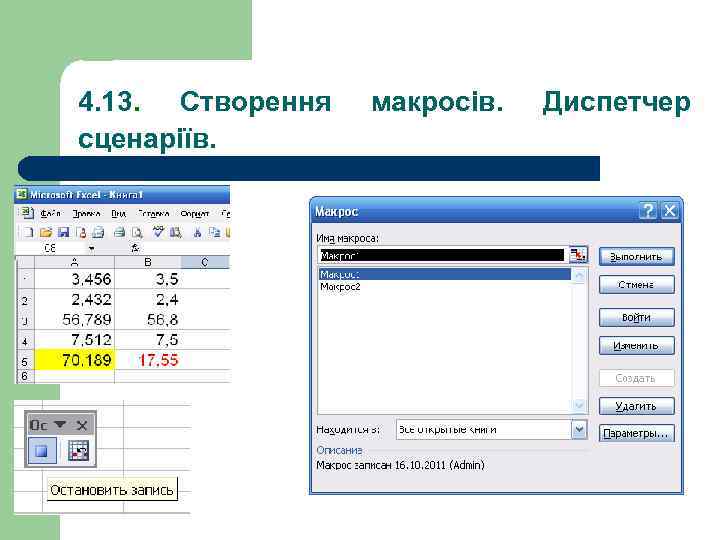Click cell with value 3,5

tap(147, 279)
